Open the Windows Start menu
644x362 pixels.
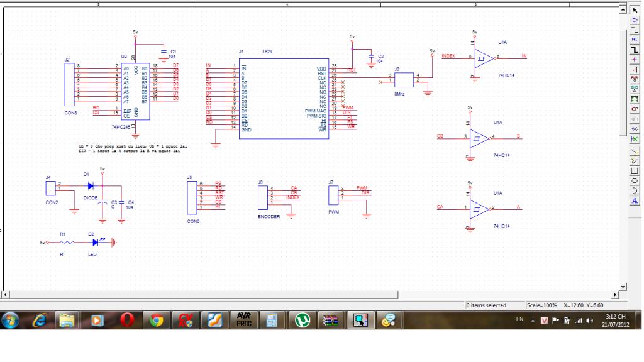(x=11, y=320)
